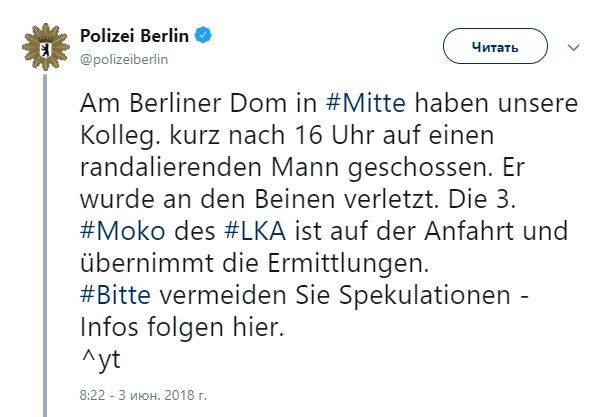609x417 pixels.
Task: Click the @polizeiberlin handle
Action: pos(124,58)
